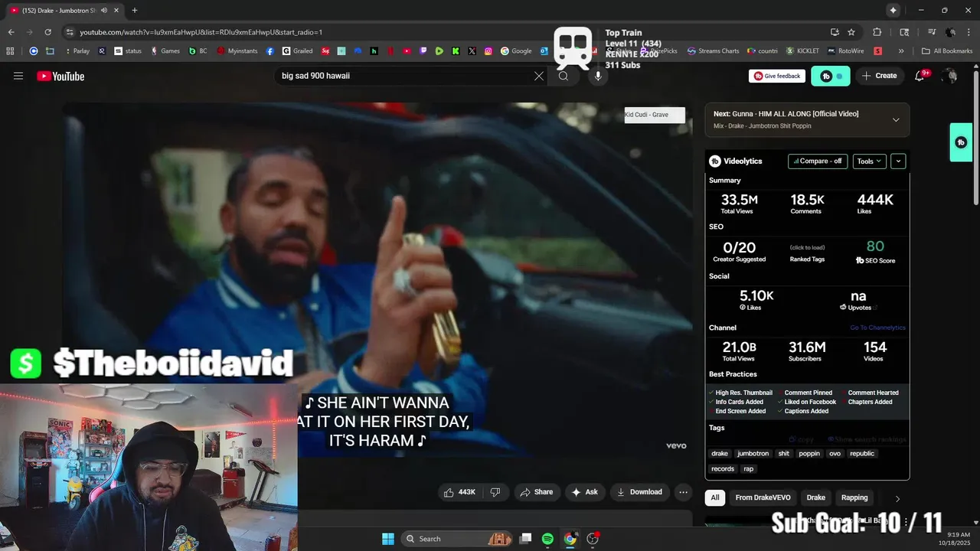The width and height of the screenshot is (980, 551).
Task: Start voice search with the microphone
Action: pyautogui.click(x=598, y=76)
